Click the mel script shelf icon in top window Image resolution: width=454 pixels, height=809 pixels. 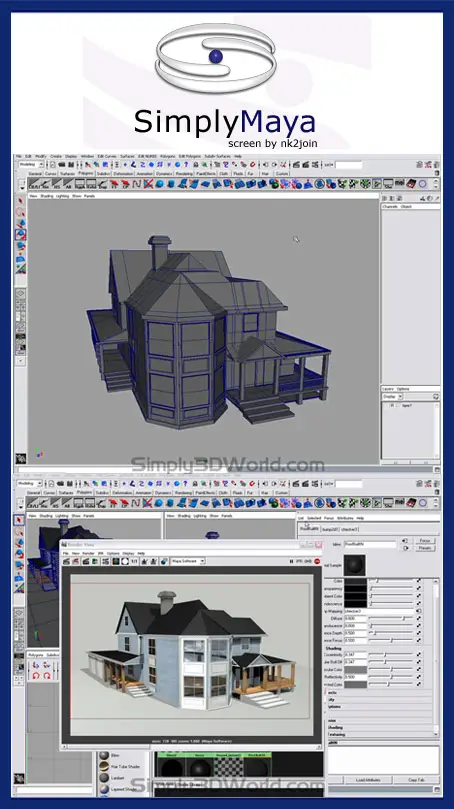coord(399,183)
